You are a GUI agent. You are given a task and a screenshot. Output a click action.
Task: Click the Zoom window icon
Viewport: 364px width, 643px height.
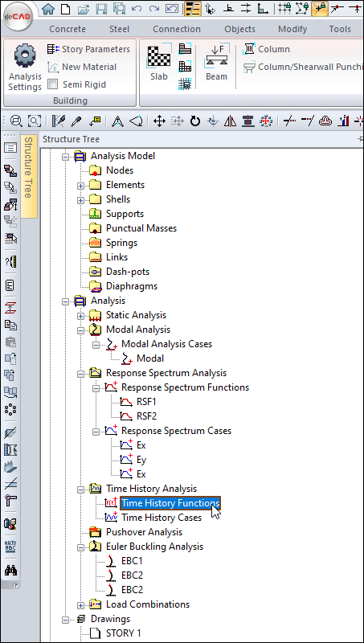(x=35, y=121)
